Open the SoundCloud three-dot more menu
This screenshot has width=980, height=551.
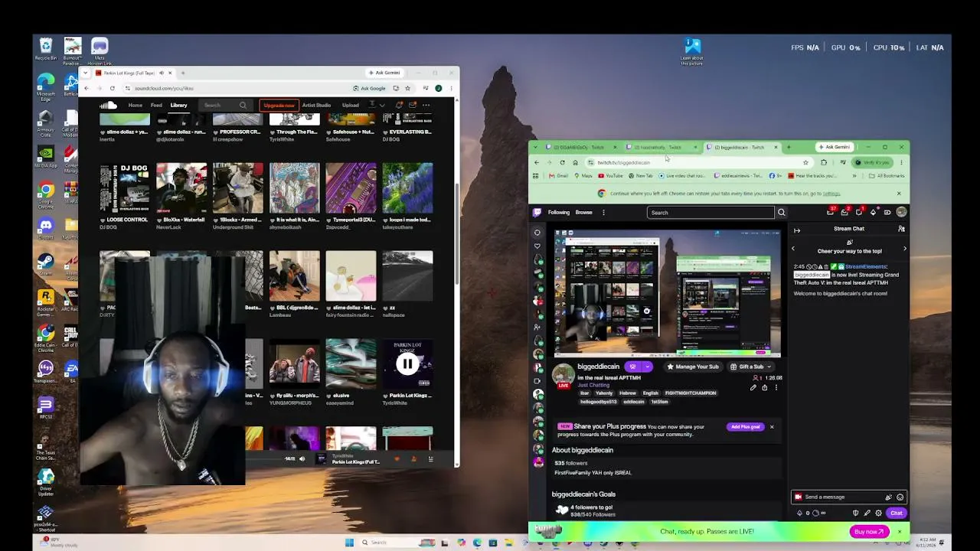[426, 105]
